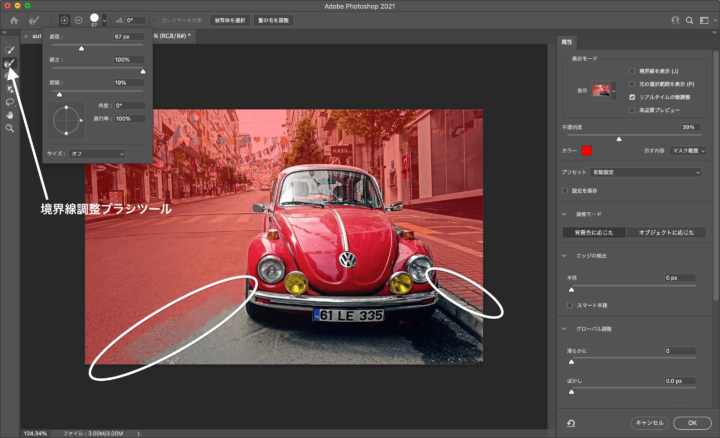Select the Zoom tool
The height and width of the screenshot is (438, 720).
10,129
